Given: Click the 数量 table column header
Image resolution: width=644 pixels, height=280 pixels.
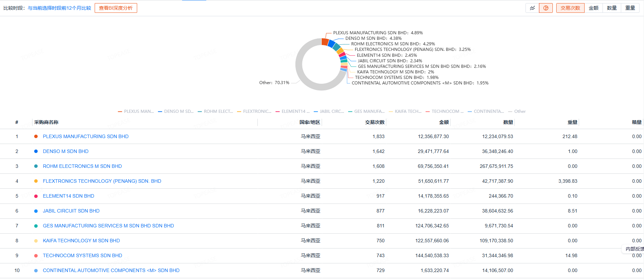Looking at the screenshot, I should click(x=508, y=122).
